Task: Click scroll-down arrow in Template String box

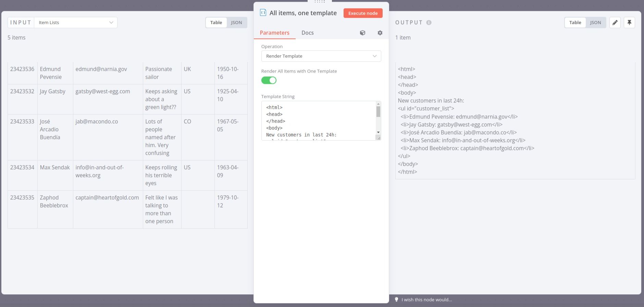Action: 378,132
